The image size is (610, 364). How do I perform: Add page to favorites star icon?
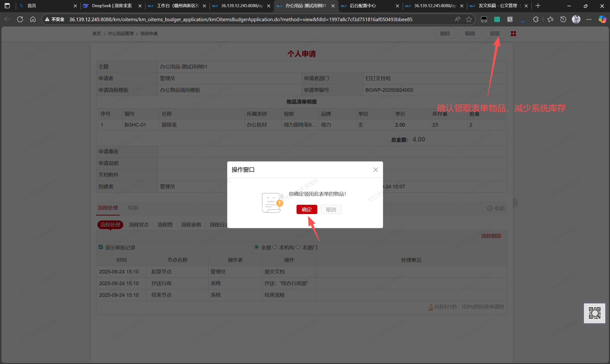(x=469, y=19)
